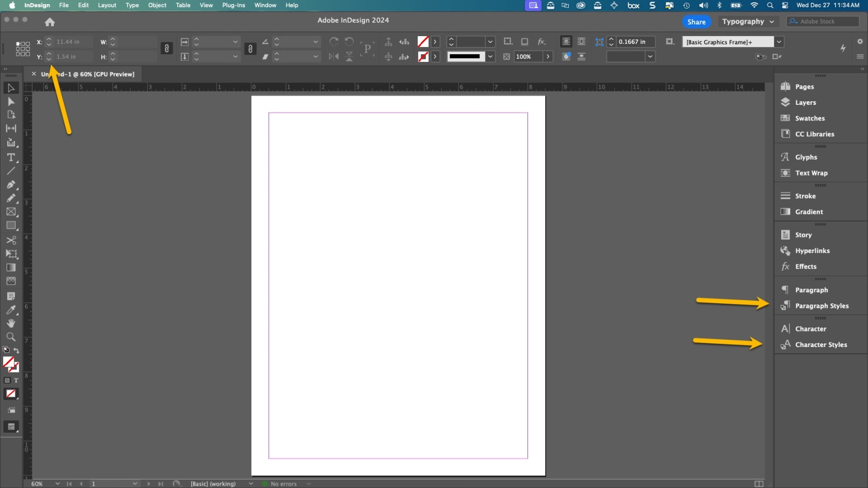Select the Zoom tool

click(x=11, y=337)
